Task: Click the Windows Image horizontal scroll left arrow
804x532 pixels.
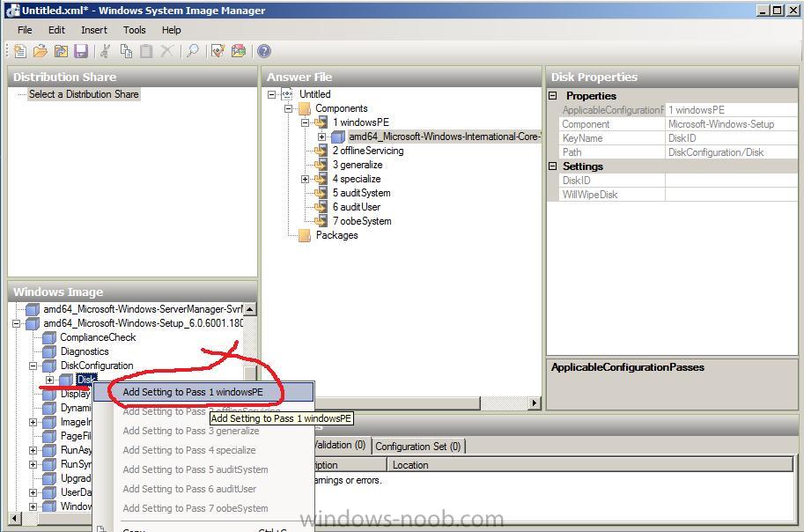Action: coord(14,519)
